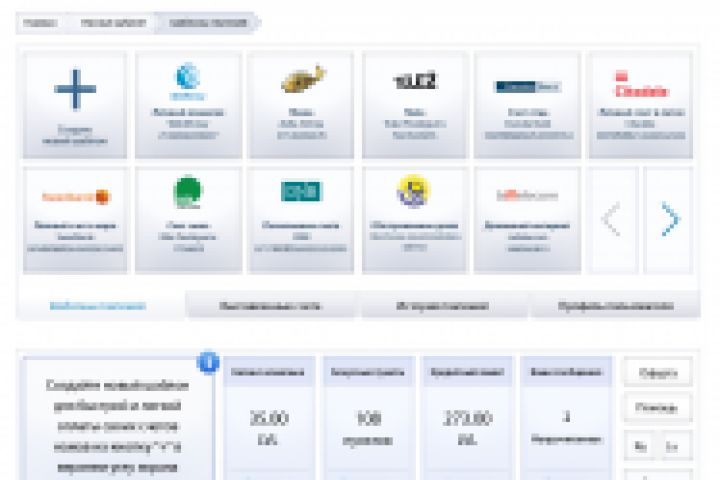Open the tile with the blue globe logo
Image resolution: width=720 pixels, height=480 pixels.
pyautogui.click(x=188, y=105)
